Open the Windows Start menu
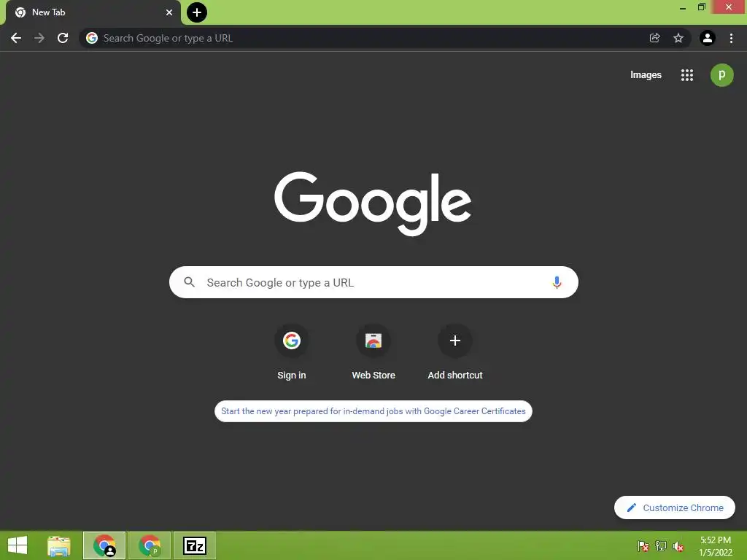 click(x=18, y=545)
